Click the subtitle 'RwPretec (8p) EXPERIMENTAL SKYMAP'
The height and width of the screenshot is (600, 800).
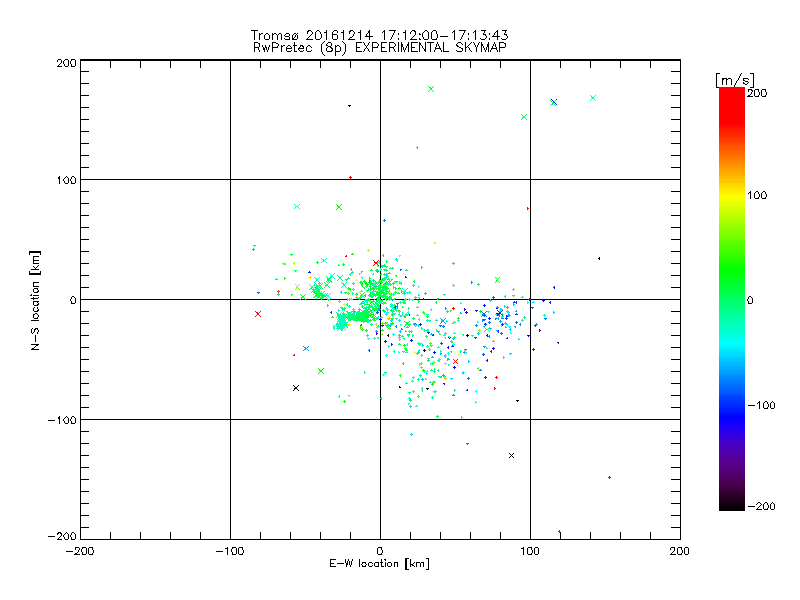pyautogui.click(x=379, y=47)
